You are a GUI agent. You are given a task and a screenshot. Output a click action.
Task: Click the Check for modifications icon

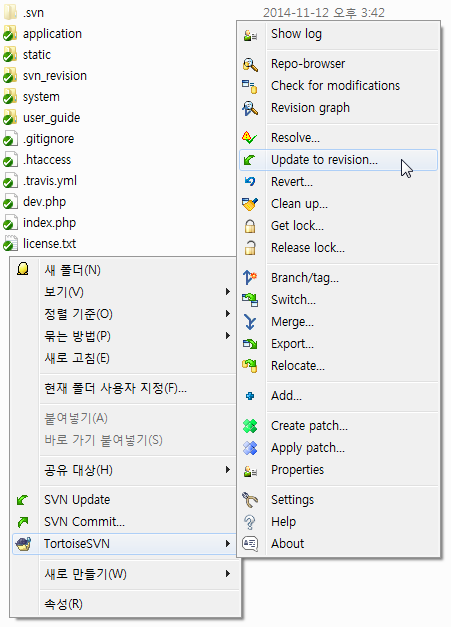[x=250, y=86]
